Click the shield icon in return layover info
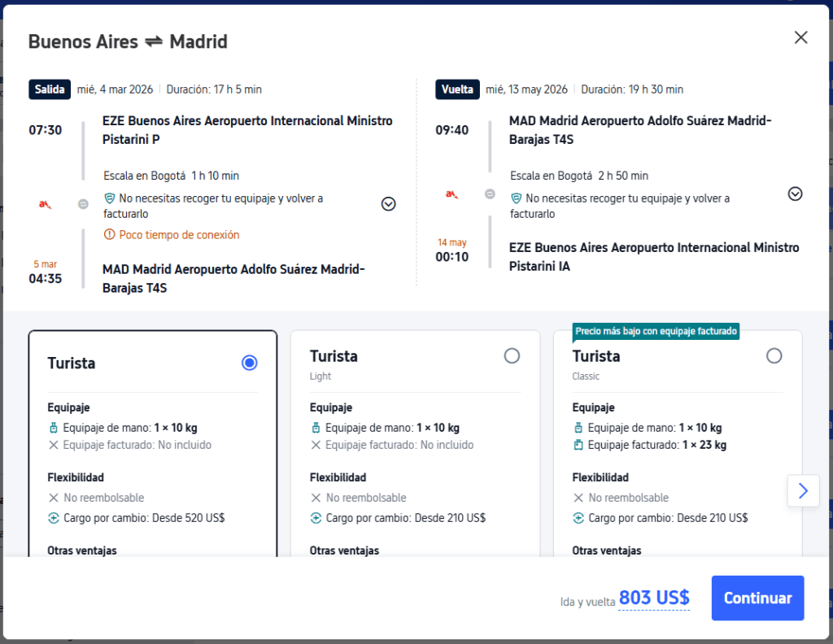Viewport: 833px width, 644px height. pyautogui.click(x=517, y=198)
